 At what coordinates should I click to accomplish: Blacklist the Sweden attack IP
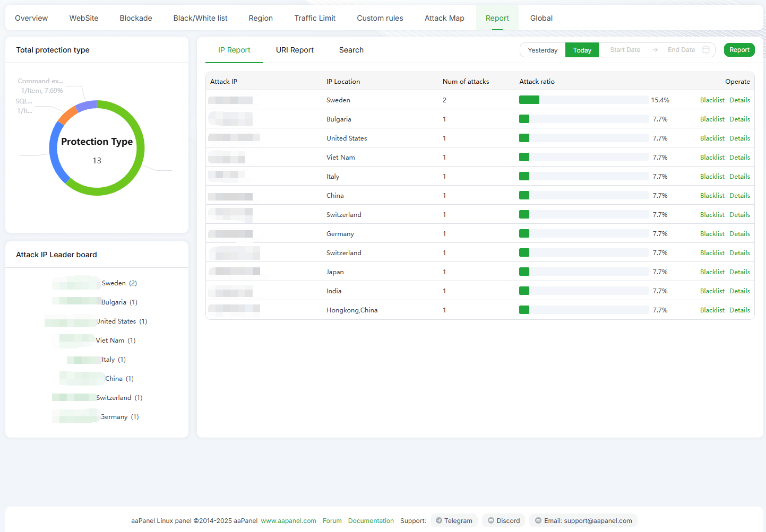point(712,100)
